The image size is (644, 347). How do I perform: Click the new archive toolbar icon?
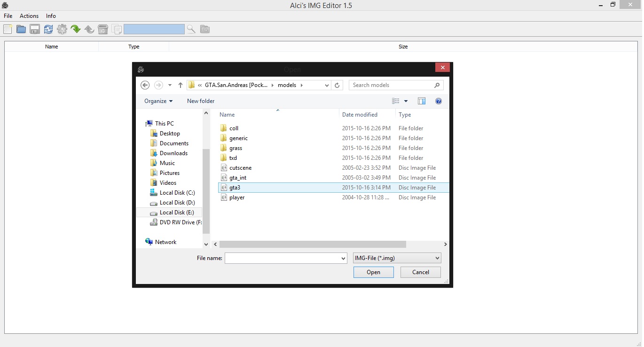(x=8, y=29)
